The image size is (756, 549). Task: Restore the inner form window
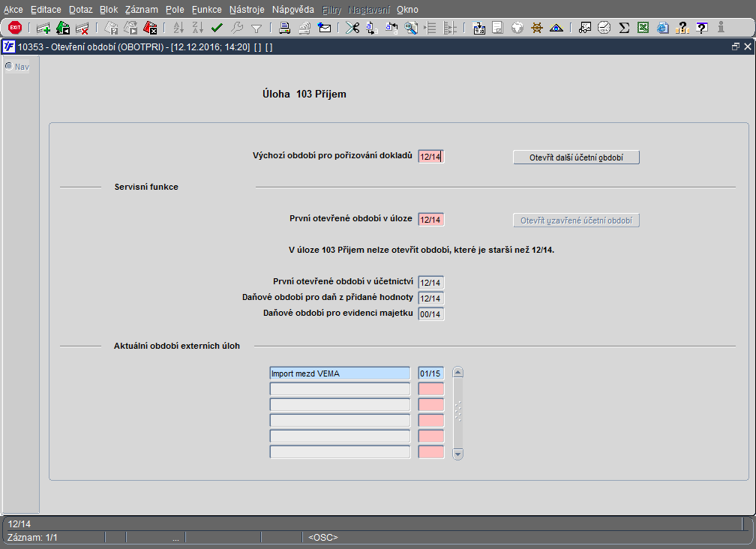pyautogui.click(x=735, y=46)
